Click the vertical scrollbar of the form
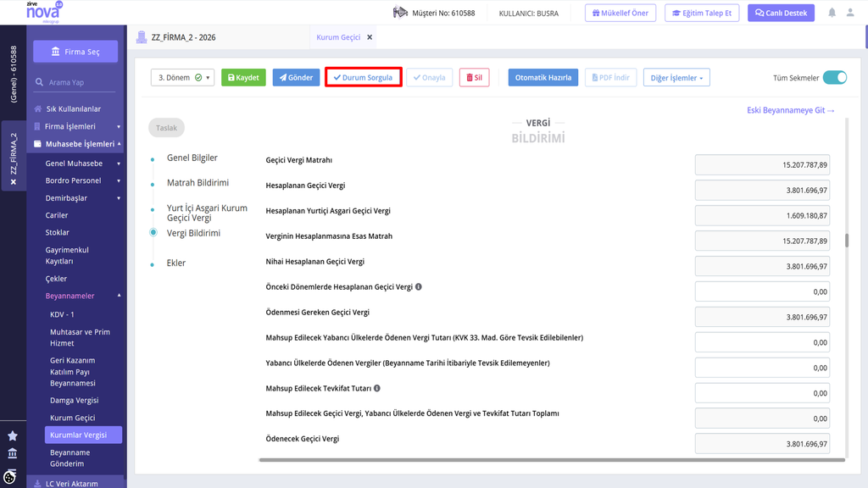Screen dimensions: 868x488 [847, 240]
